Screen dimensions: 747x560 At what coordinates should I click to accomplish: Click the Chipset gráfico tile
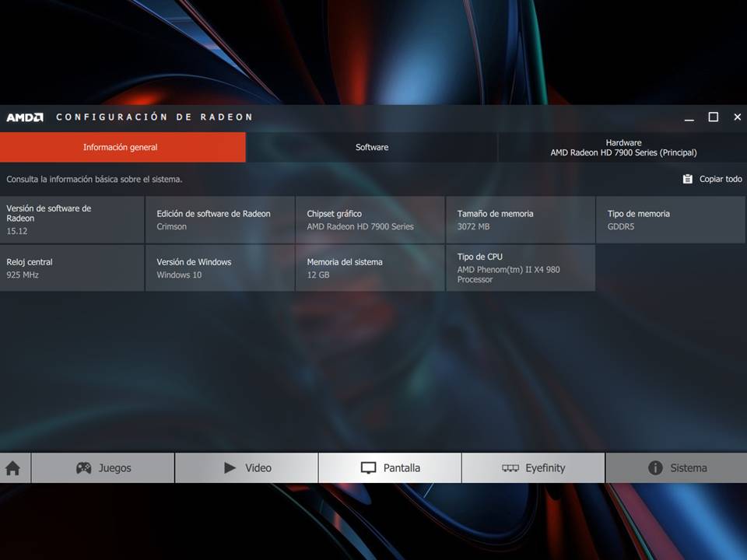point(370,219)
